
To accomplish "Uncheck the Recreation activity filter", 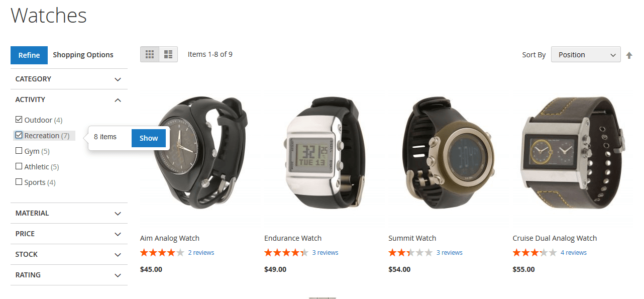I will (19, 135).
